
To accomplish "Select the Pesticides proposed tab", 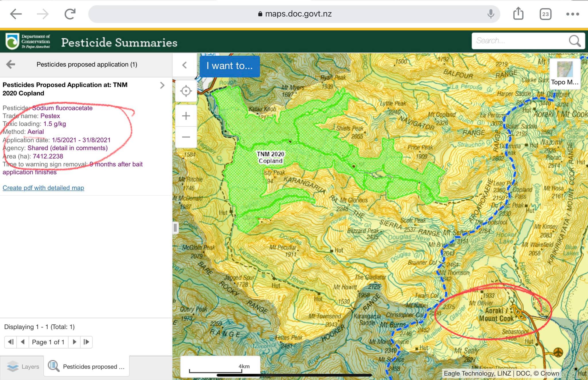I will [87, 367].
